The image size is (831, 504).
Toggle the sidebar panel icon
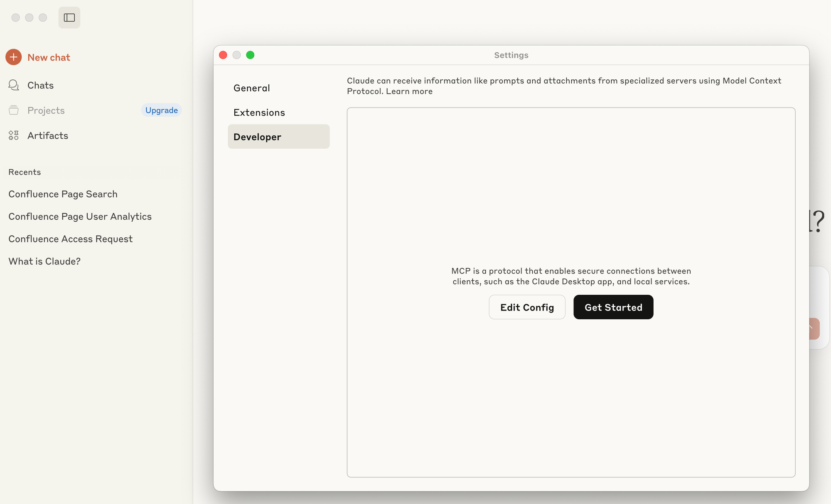click(69, 17)
